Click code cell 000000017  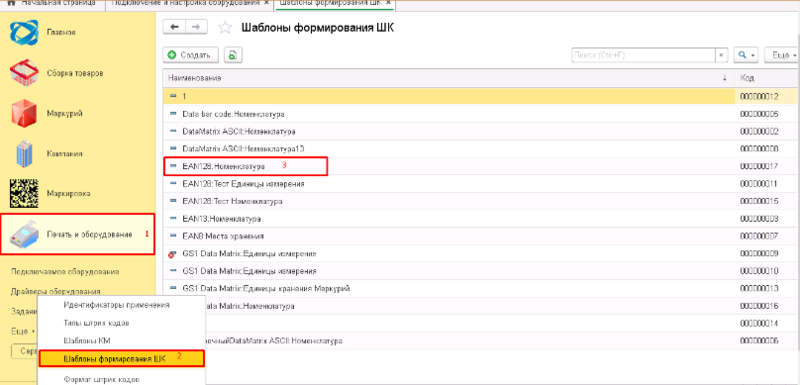click(759, 166)
